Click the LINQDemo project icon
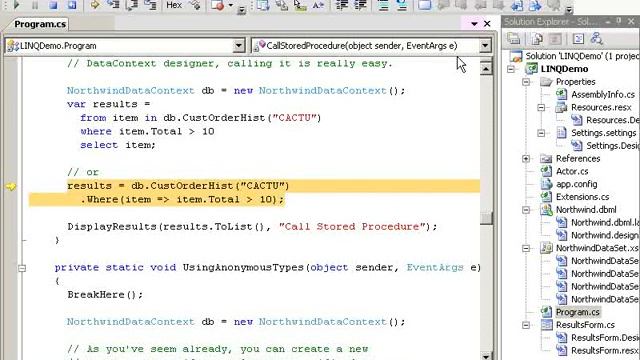 [x=531, y=69]
